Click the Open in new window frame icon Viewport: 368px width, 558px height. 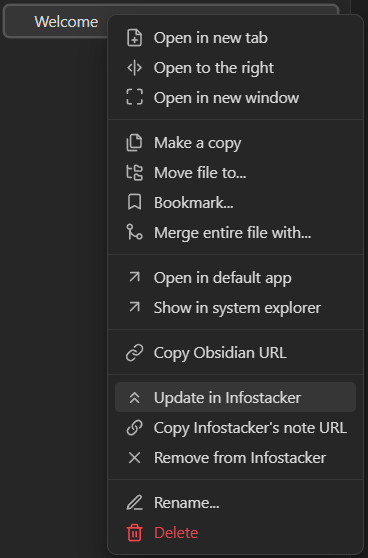(x=135, y=98)
